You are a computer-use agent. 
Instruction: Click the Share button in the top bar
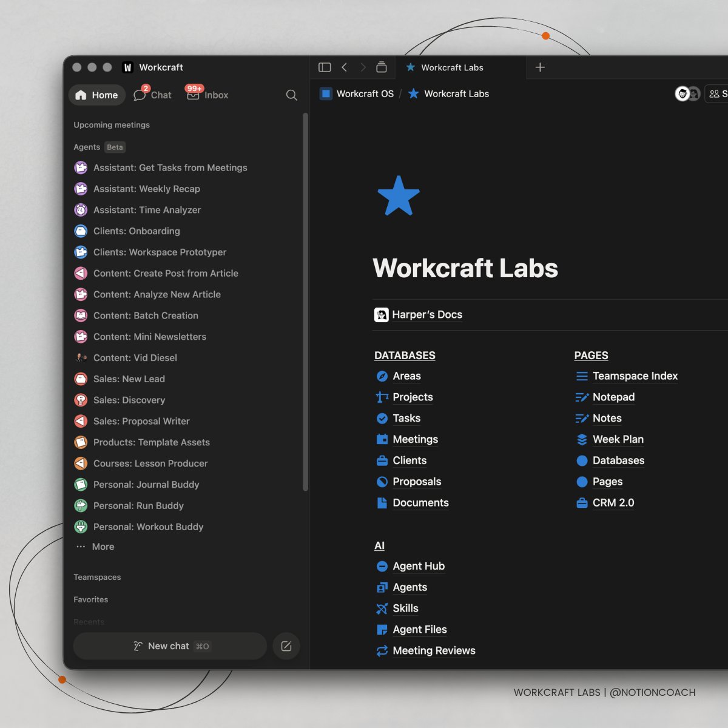click(x=718, y=94)
